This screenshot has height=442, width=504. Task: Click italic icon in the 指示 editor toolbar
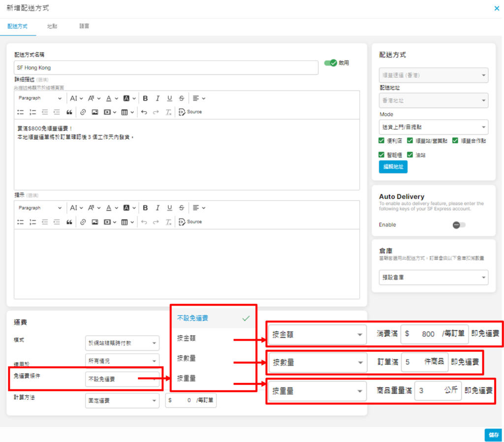(x=157, y=208)
